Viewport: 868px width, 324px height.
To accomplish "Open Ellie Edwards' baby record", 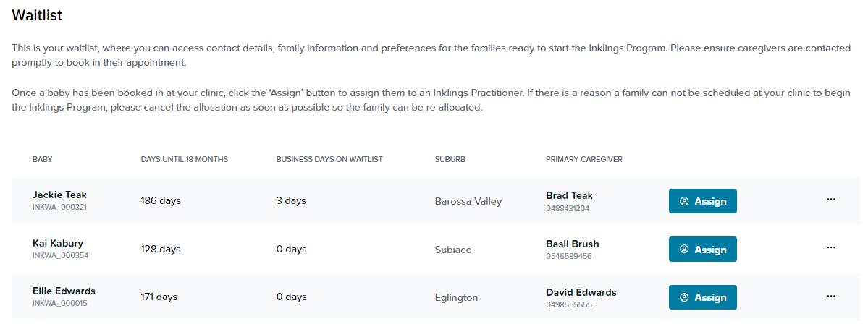I will [x=64, y=291].
